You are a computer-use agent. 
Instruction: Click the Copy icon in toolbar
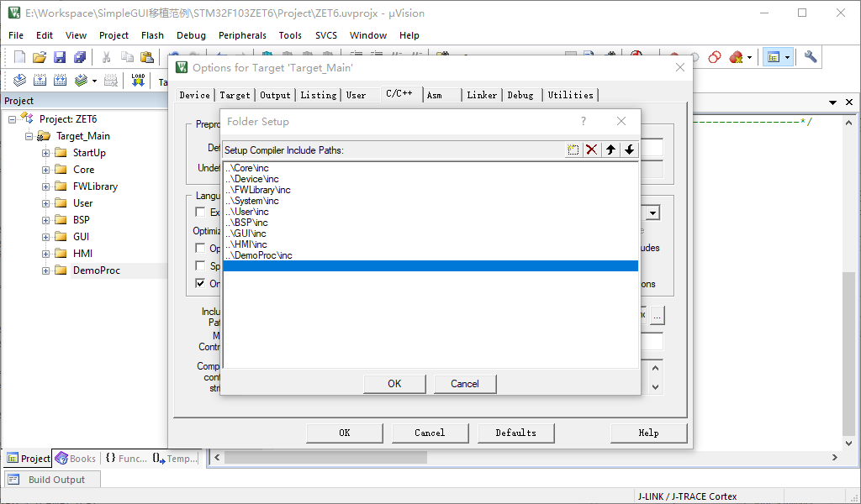click(x=128, y=57)
